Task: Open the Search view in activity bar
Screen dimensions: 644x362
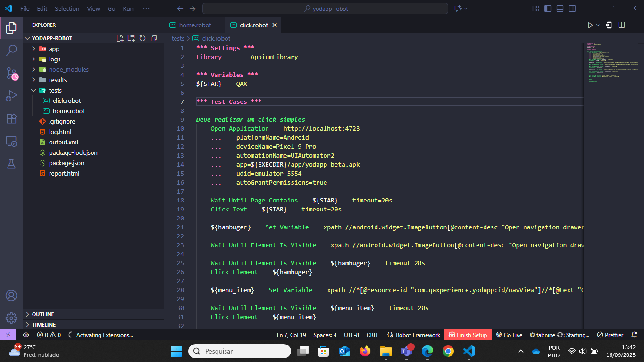Action: [11, 51]
